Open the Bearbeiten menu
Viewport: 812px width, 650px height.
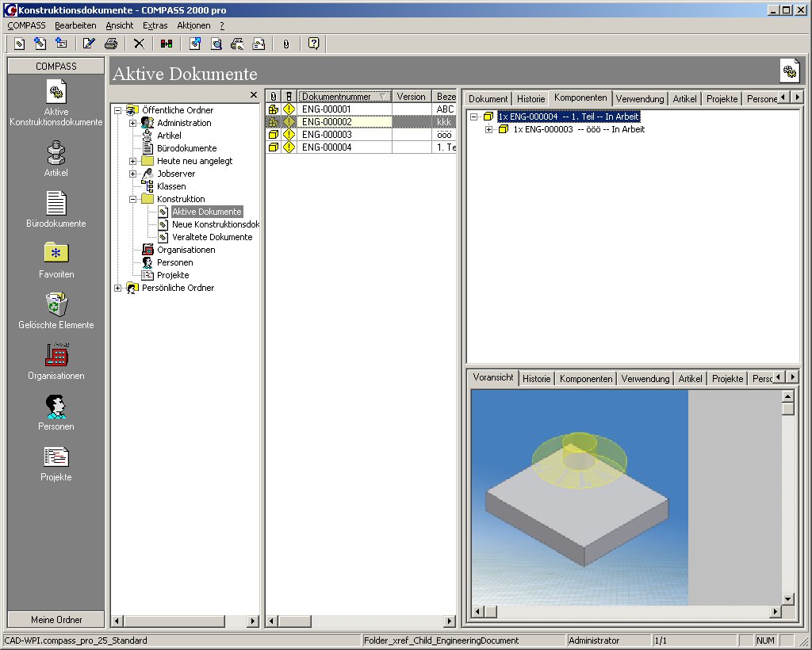pos(75,25)
